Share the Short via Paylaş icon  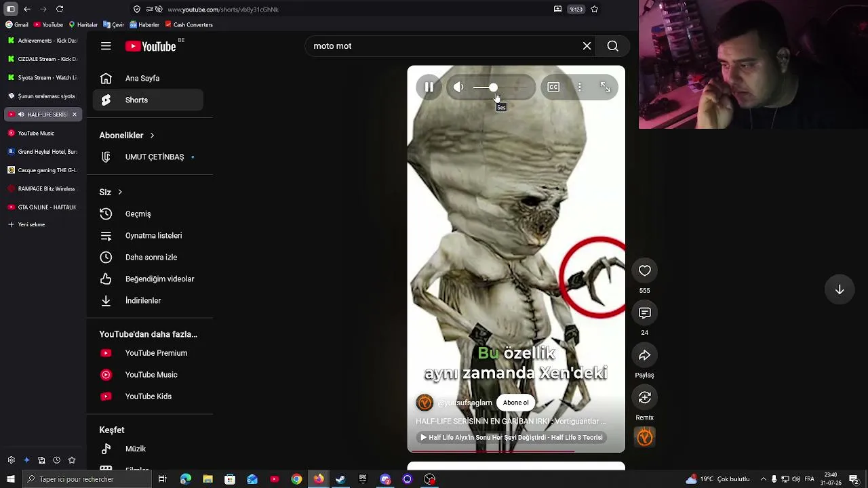645,355
